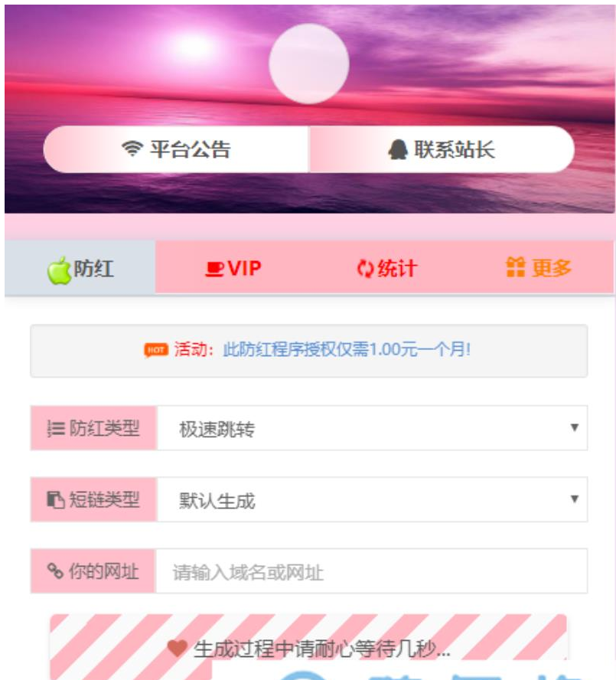Switch to the VIP tab
The height and width of the screenshot is (680, 616).
(233, 268)
